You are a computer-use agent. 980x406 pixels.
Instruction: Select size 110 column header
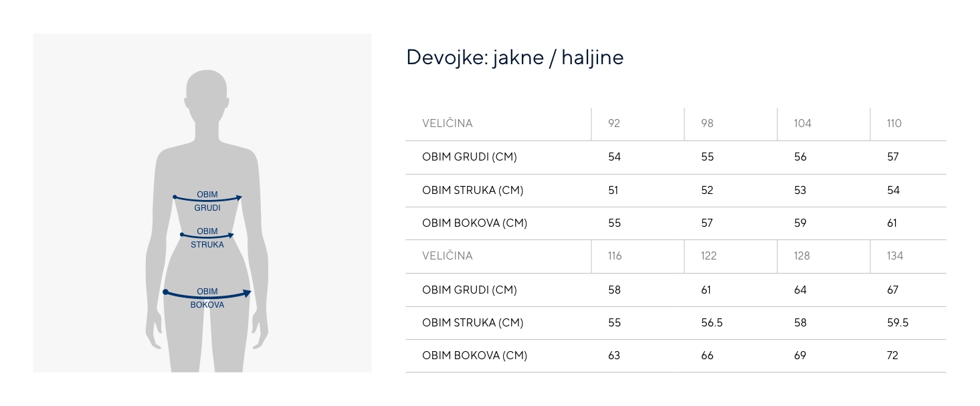[x=894, y=123]
